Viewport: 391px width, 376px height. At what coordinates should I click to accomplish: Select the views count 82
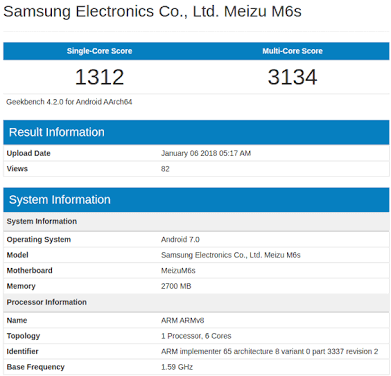click(x=165, y=169)
